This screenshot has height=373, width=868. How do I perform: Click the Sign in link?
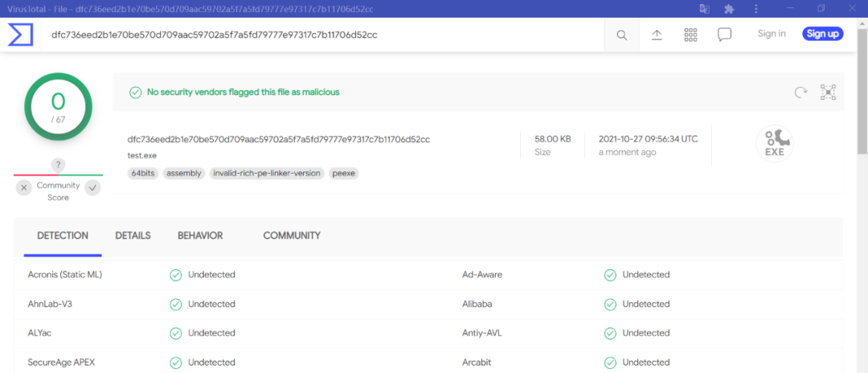pyautogui.click(x=772, y=34)
